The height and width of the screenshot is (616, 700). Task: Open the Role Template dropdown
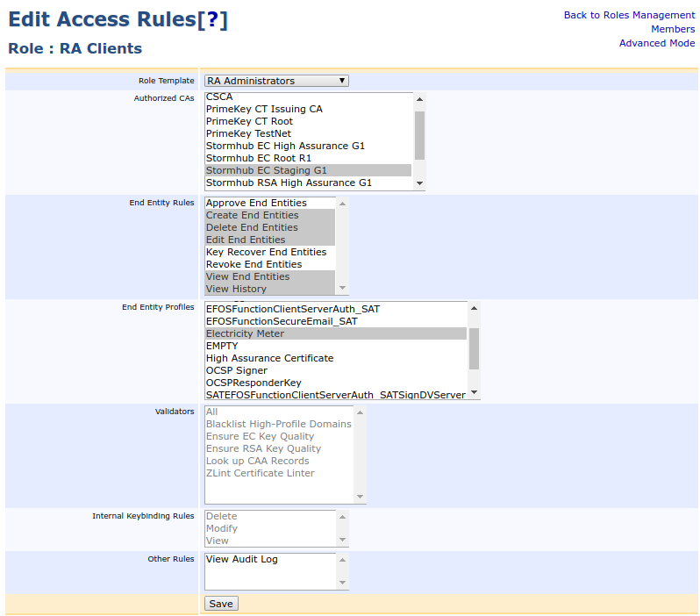[276, 81]
